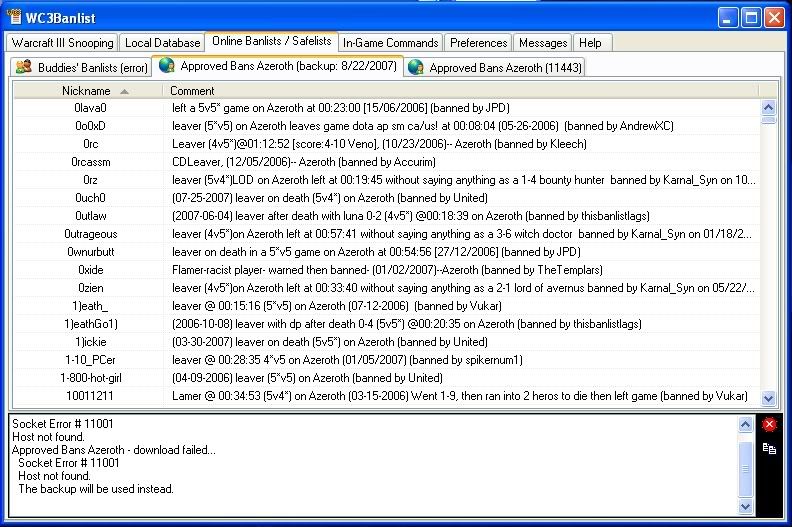The width and height of the screenshot is (792, 527).
Task: Select the 0lava0 row
Action: (386, 108)
